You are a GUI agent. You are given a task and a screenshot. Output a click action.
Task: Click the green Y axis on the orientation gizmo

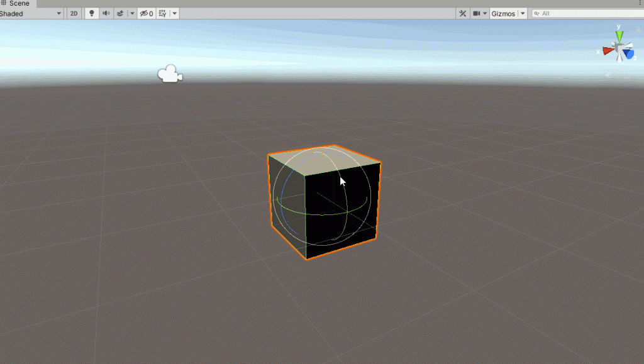(619, 35)
